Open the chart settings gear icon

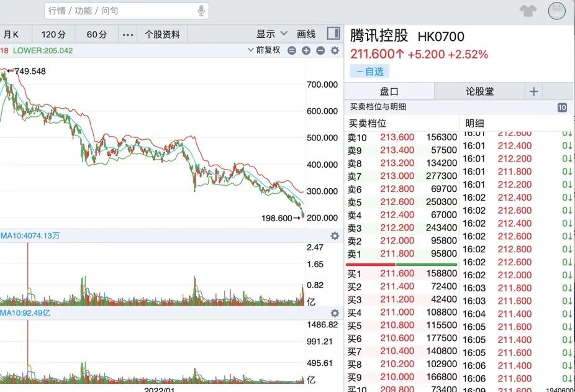pos(335,51)
